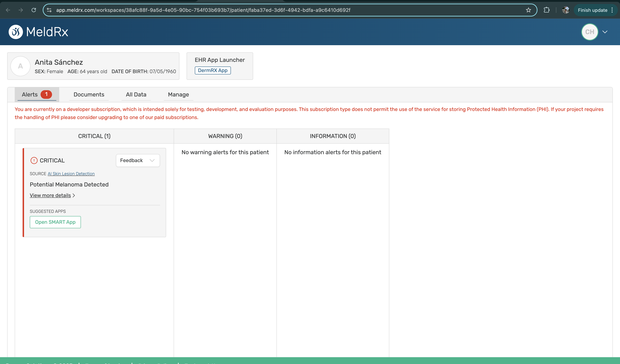The height and width of the screenshot is (364, 620).
Task: Open Chrome three-dot menu by Finish update
Action: (612, 10)
